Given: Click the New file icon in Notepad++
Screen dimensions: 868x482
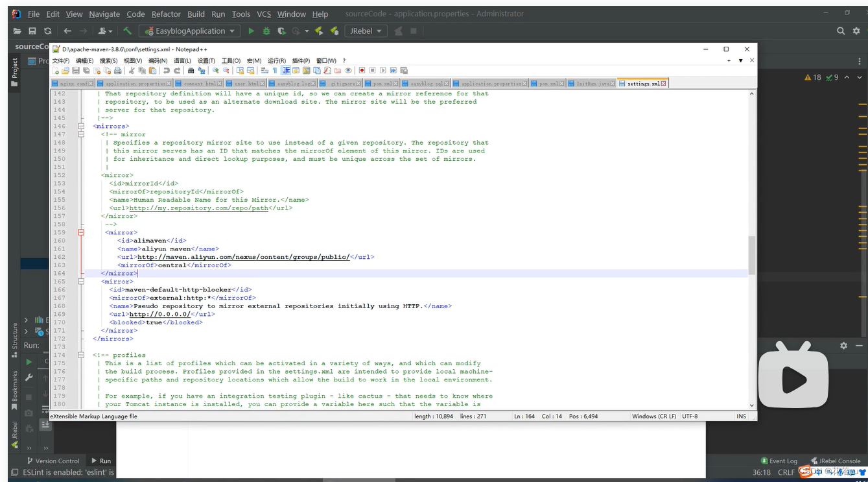Looking at the screenshot, I should [55, 70].
